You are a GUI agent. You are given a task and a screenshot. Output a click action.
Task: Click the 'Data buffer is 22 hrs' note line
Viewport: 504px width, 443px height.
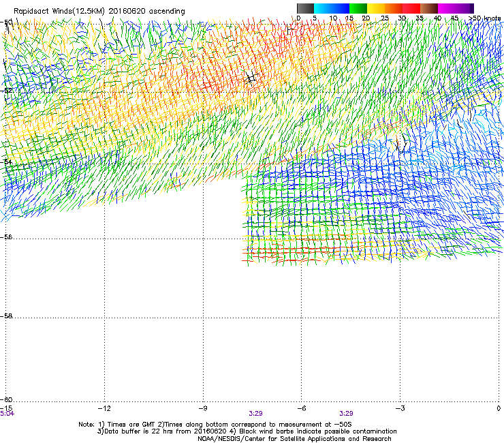point(247,431)
